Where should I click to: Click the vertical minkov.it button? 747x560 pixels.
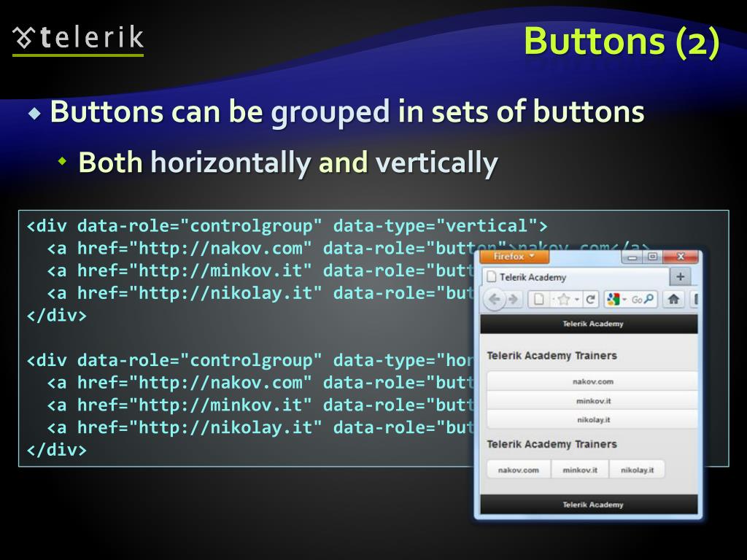point(592,401)
